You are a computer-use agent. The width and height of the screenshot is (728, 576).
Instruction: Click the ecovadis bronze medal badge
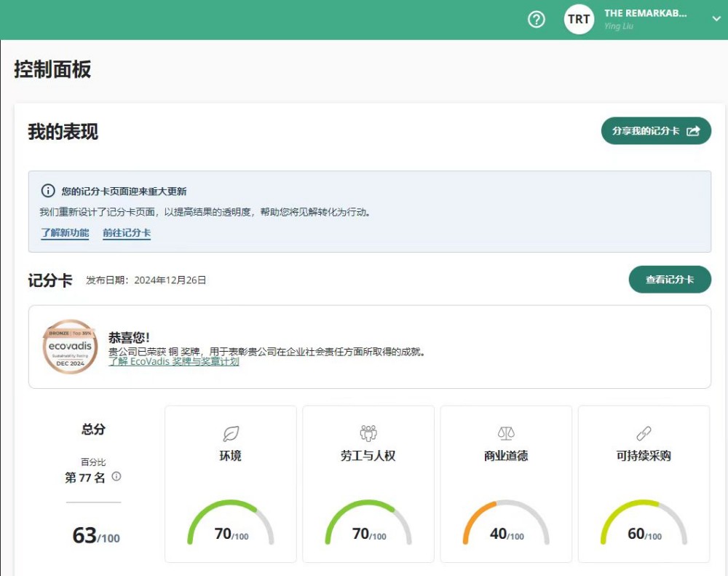point(69,347)
